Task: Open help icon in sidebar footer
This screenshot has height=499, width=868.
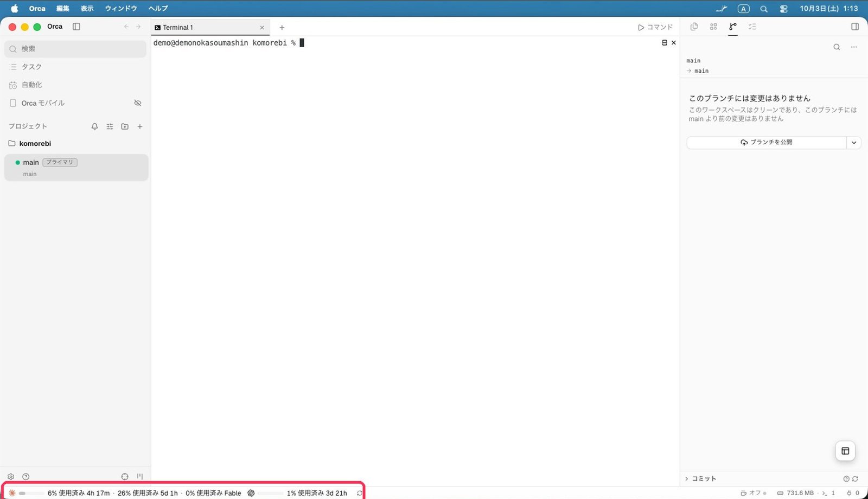Action: point(26,477)
